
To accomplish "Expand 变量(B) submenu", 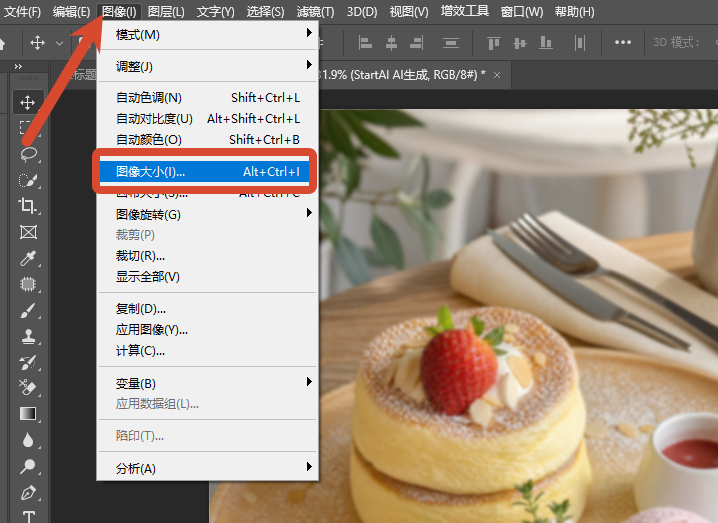I will click(x=310, y=381).
